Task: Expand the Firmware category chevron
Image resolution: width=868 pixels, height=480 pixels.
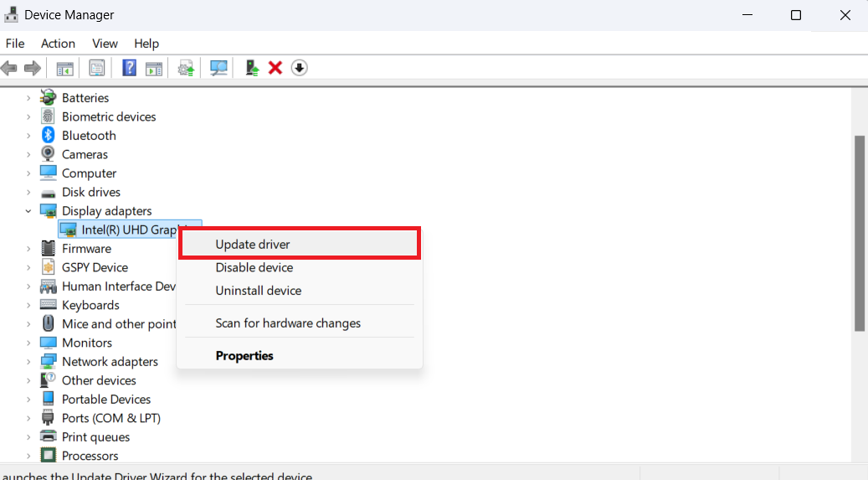Action: (28, 249)
